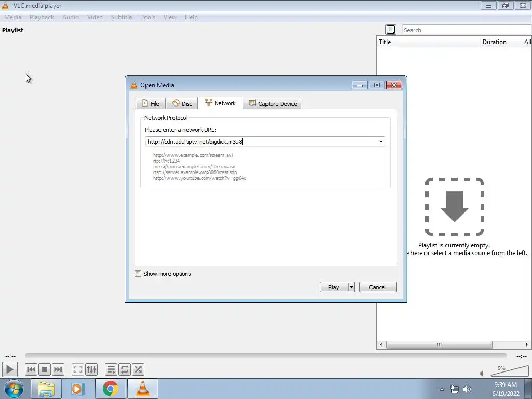The width and height of the screenshot is (532, 399).
Task: Open the Audio menu
Action: tap(71, 17)
